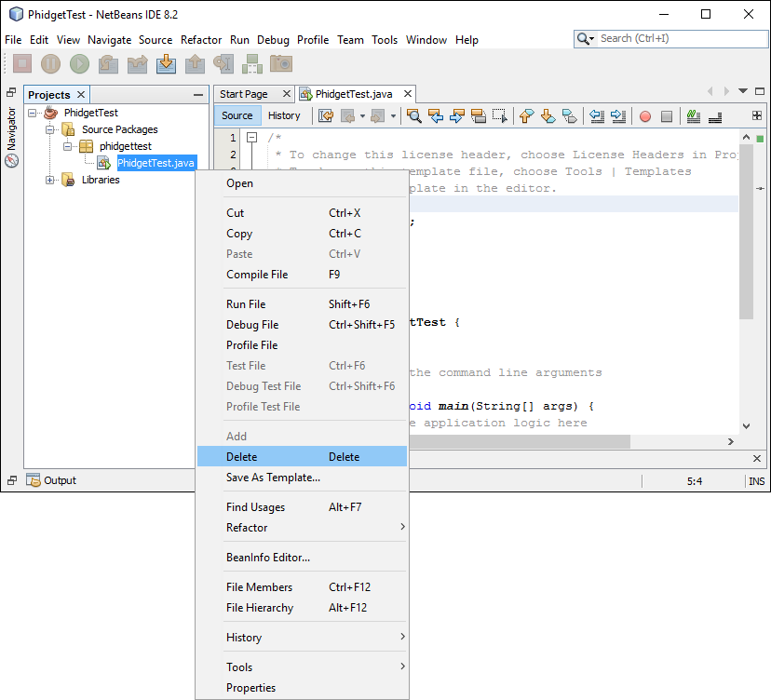Click the Step Over debugger icon

[108, 63]
